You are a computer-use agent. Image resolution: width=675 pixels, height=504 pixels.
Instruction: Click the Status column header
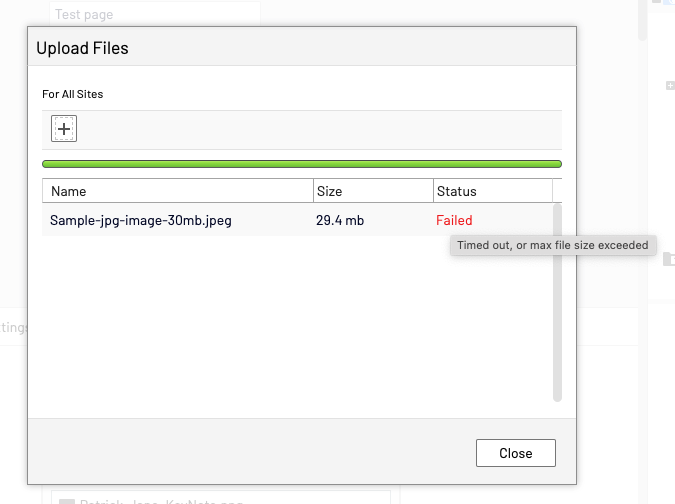[x=456, y=191]
